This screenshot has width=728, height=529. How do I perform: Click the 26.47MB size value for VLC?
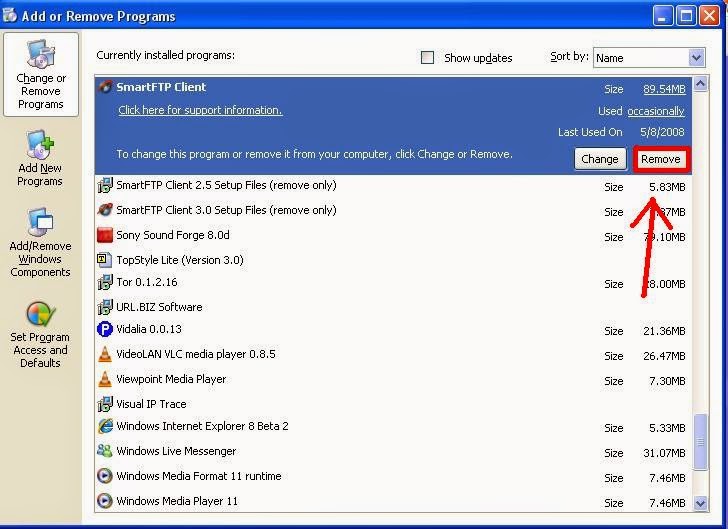click(x=664, y=356)
